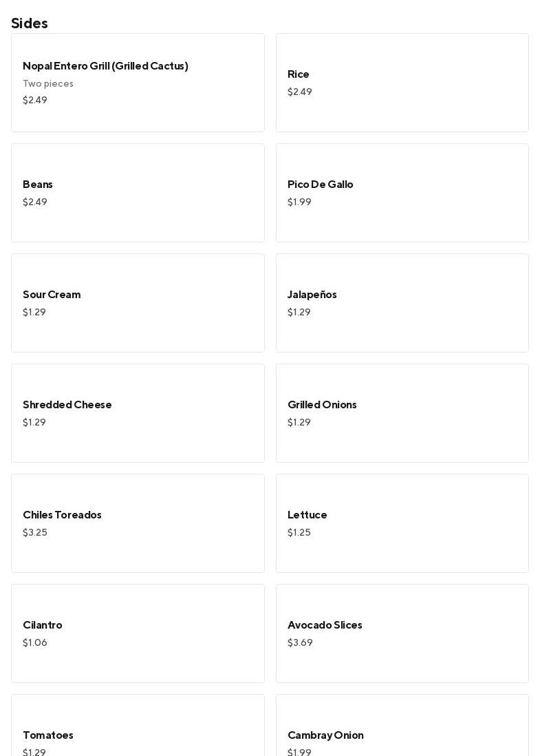This screenshot has height=756, width=540.
Task: Select the Sour Cream side
Action: (x=138, y=302)
